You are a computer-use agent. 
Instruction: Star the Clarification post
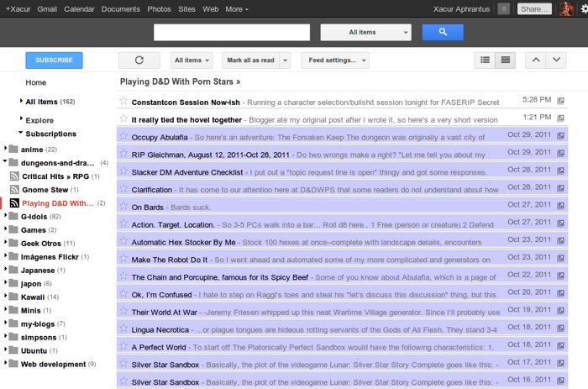[x=123, y=188]
